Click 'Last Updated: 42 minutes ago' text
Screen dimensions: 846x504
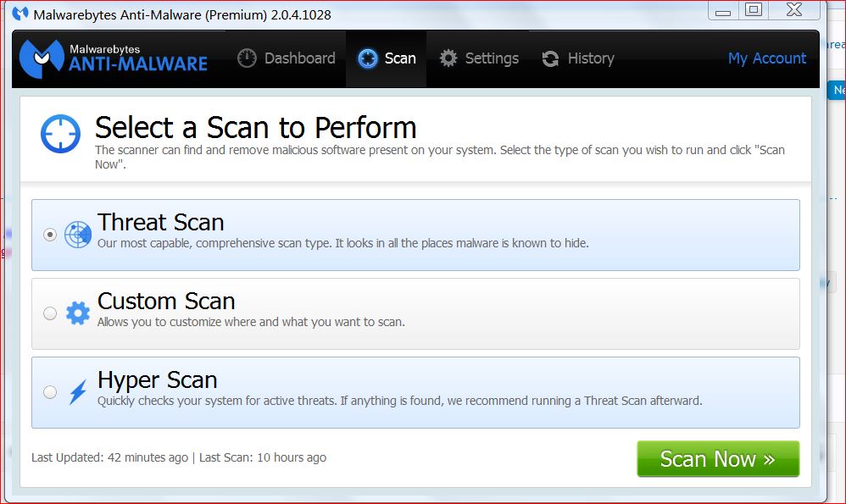[109, 457]
